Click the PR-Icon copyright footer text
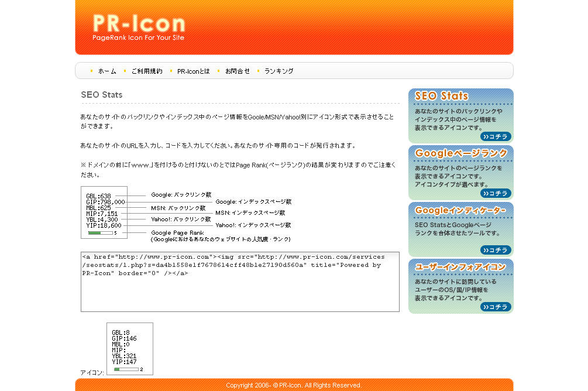 pos(294,385)
